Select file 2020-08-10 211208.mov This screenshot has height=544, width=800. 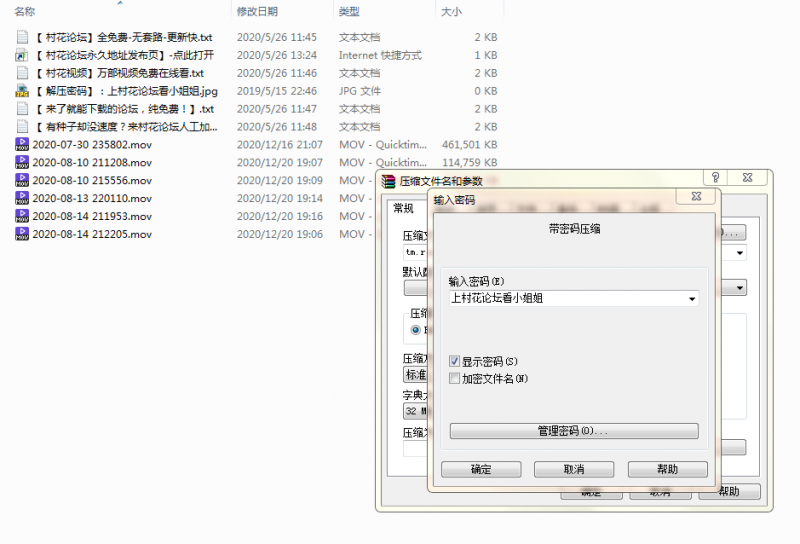[92, 162]
